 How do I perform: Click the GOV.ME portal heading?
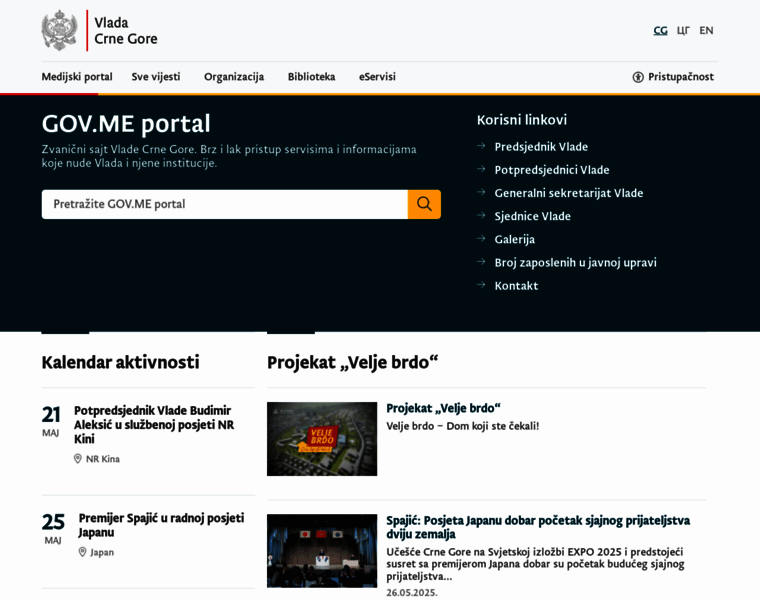pos(126,124)
